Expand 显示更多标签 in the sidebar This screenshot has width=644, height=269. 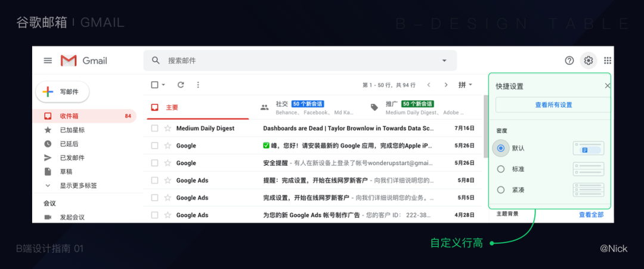[x=78, y=185]
